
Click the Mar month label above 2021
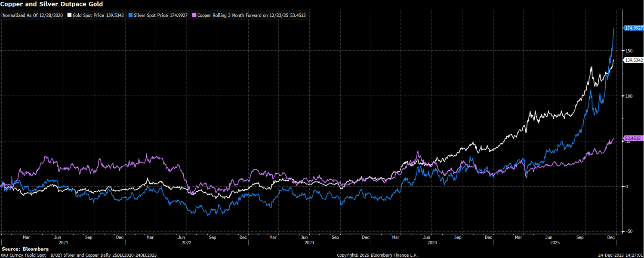(x=26, y=237)
